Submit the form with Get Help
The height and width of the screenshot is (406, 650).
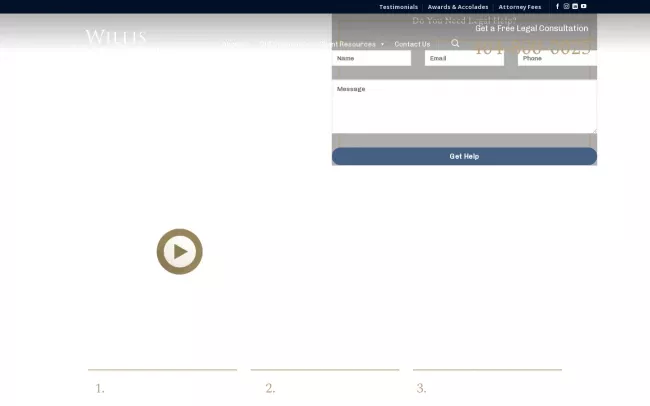tap(464, 156)
